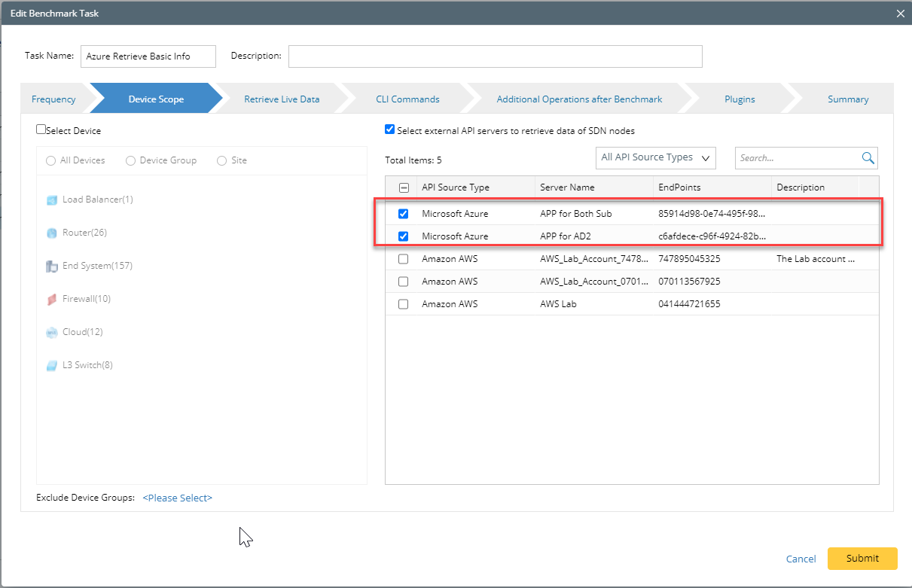The width and height of the screenshot is (912, 588).
Task: Click endpoint 070113567925 cell
Action: 689,282
